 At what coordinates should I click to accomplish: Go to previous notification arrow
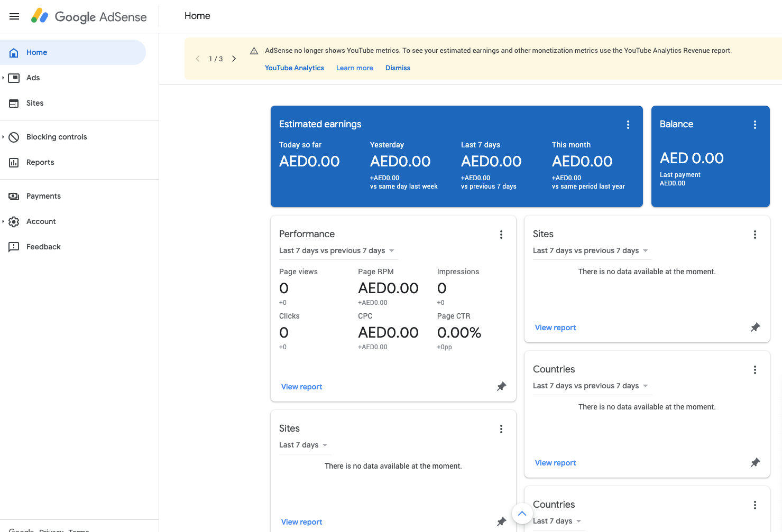(198, 59)
